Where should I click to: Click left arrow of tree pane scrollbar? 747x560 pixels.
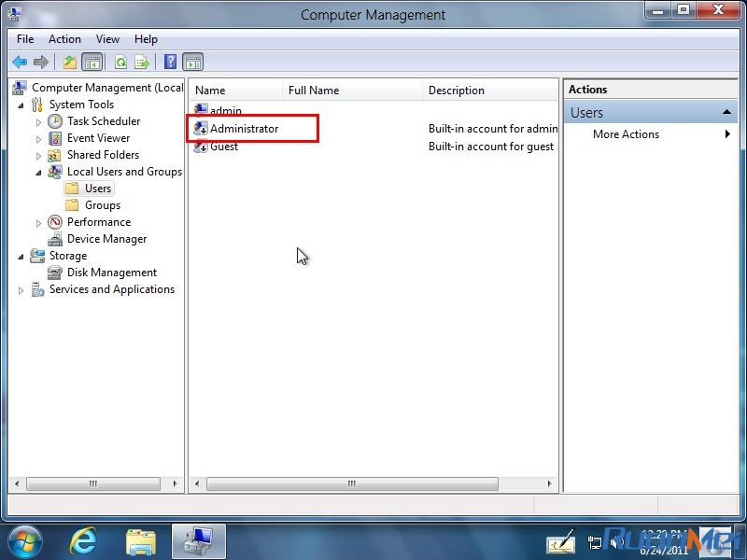coord(17,483)
